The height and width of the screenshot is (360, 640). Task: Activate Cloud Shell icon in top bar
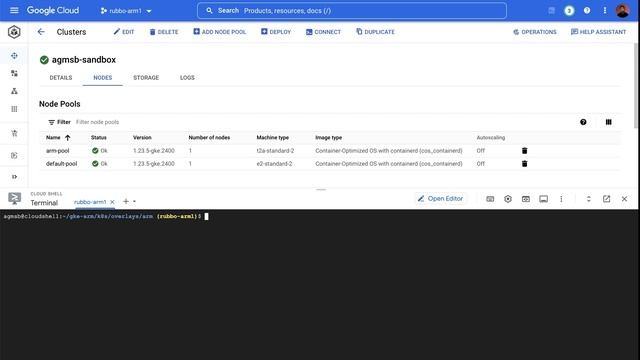click(x=551, y=11)
